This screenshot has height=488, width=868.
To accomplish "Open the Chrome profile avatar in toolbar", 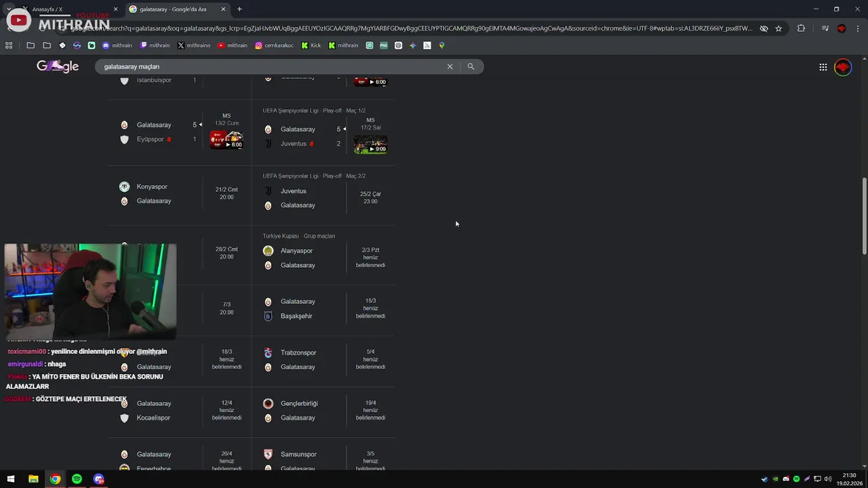I will [x=842, y=28].
